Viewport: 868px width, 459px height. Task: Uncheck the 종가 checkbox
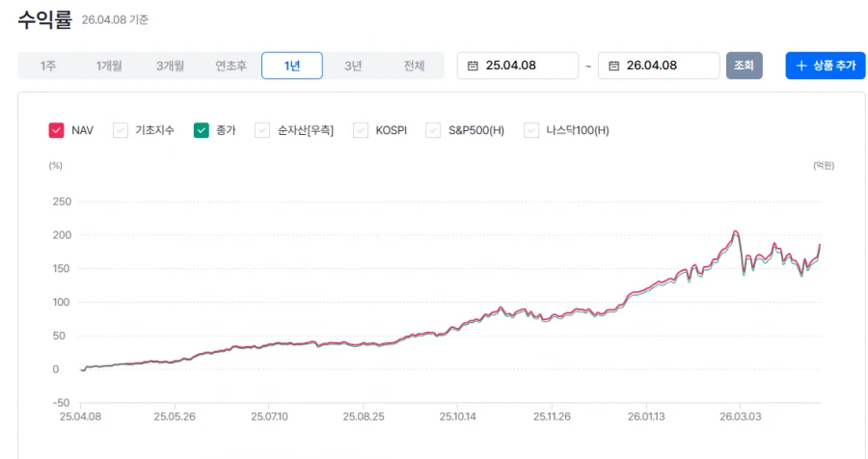point(201,130)
